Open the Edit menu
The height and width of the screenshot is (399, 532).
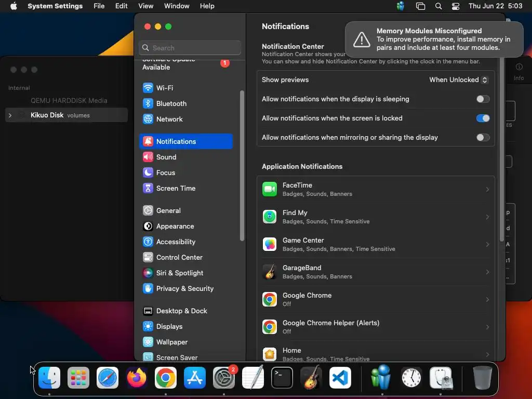[x=121, y=6]
